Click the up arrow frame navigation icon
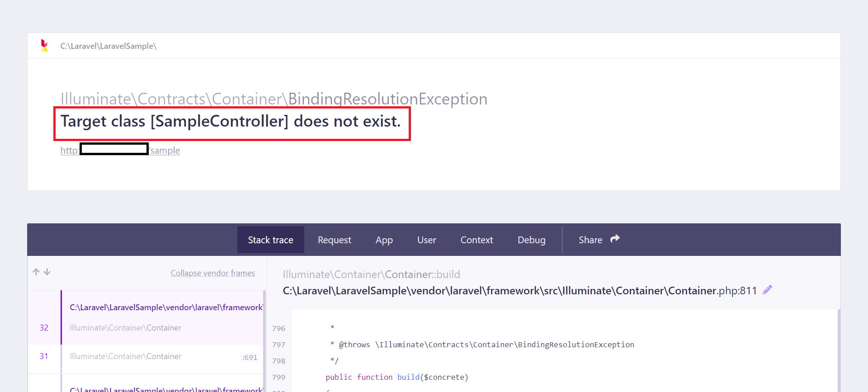This screenshot has width=868, height=392. (x=36, y=272)
